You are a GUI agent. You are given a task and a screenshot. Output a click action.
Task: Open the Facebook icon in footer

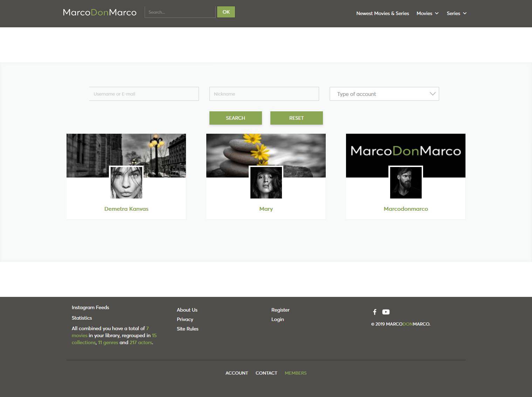375,312
